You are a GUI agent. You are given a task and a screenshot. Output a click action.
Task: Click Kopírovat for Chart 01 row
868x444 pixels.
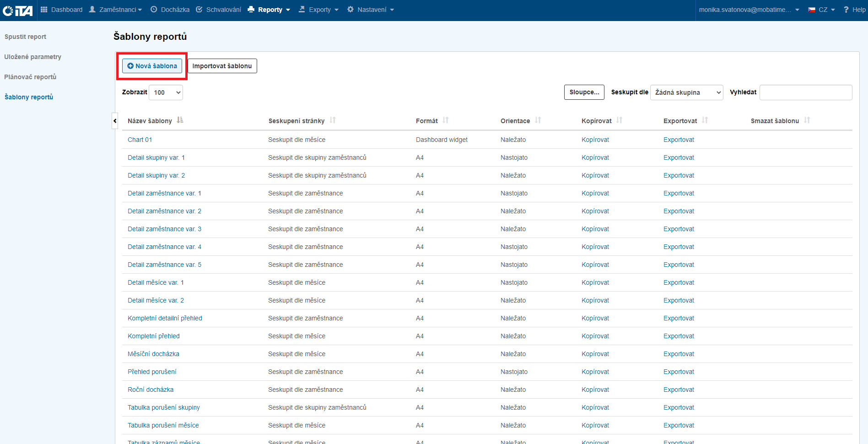click(x=595, y=140)
